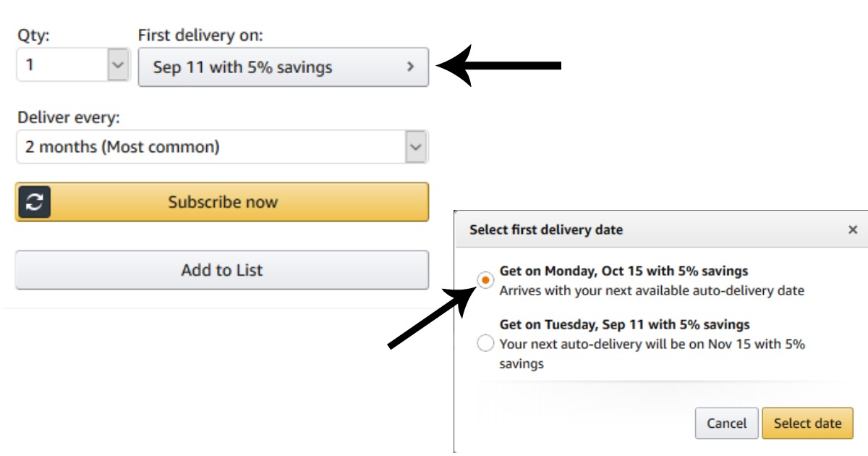
Task: Click the "Deliver every:" label
Action: click(68, 117)
